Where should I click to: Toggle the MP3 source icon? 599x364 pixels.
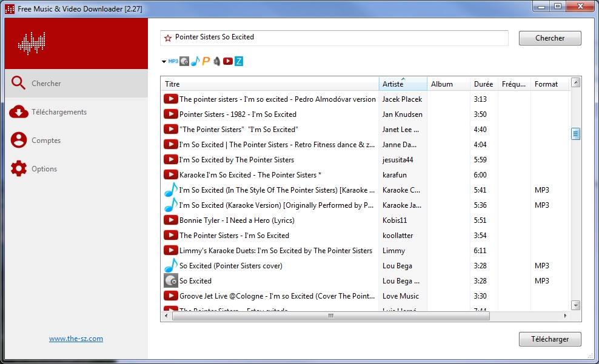pyautogui.click(x=173, y=61)
